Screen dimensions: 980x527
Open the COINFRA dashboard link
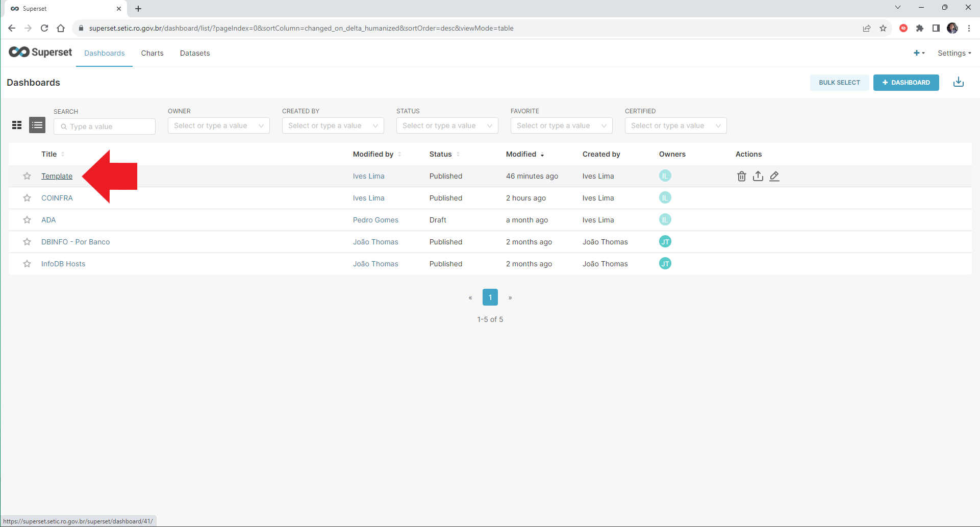click(x=57, y=198)
